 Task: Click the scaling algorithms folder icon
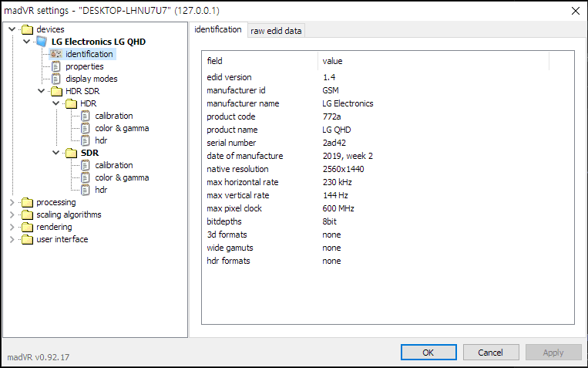[27, 214]
